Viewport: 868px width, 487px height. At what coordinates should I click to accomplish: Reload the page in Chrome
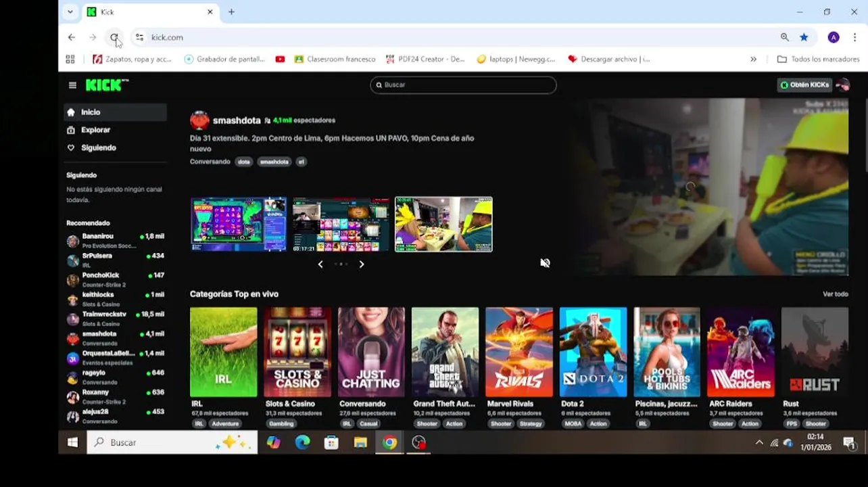pos(114,37)
